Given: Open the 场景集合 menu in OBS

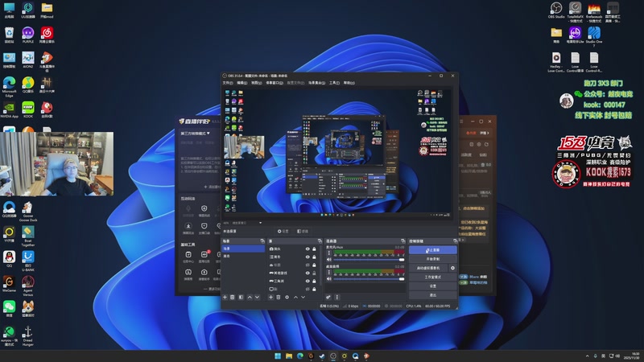Looking at the screenshot, I should point(316,83).
